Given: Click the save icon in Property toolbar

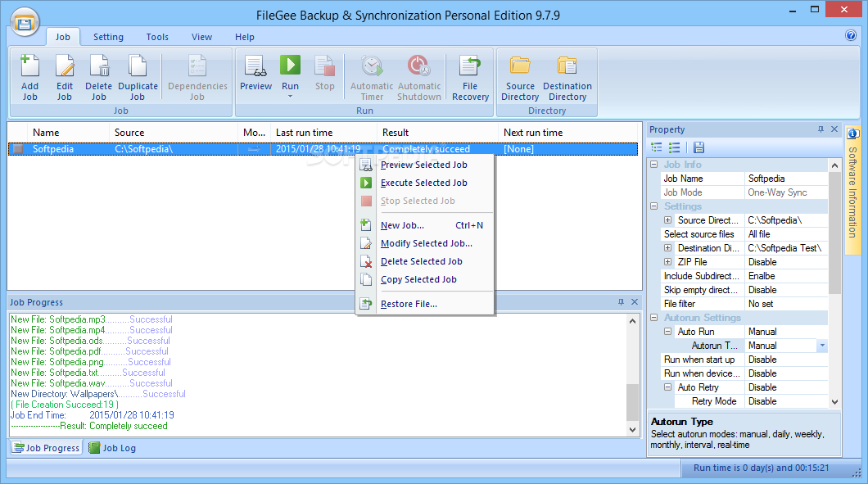Looking at the screenshot, I should click(x=698, y=147).
